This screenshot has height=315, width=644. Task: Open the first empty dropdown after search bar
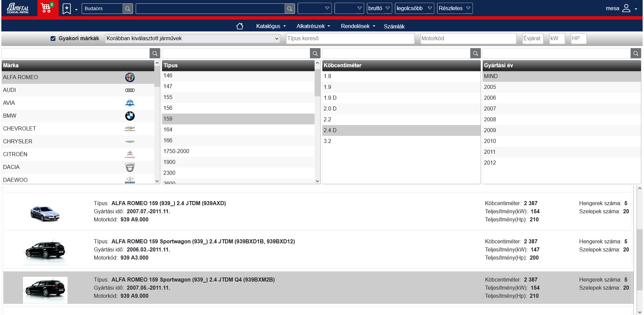(315, 8)
